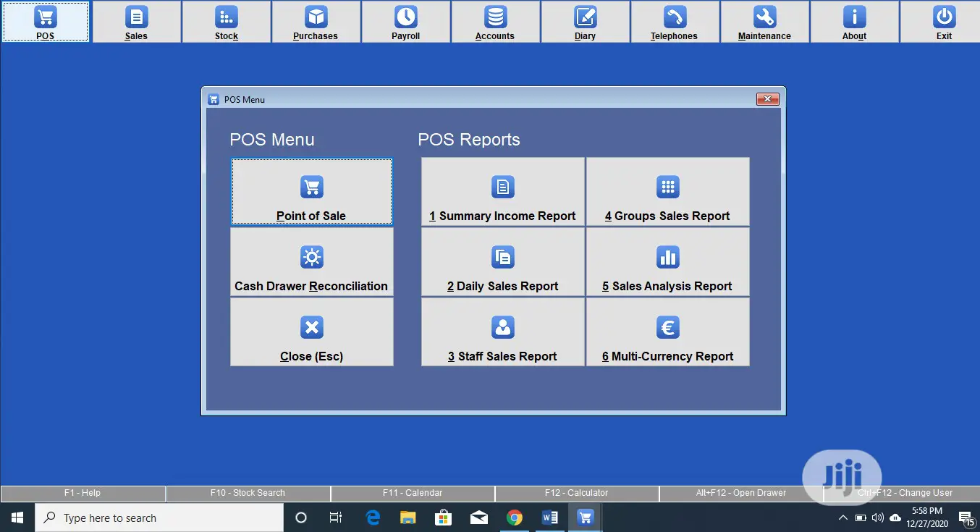980x532 pixels.
Task: Click Ctrl+F12 - Change User
Action: 902,493
